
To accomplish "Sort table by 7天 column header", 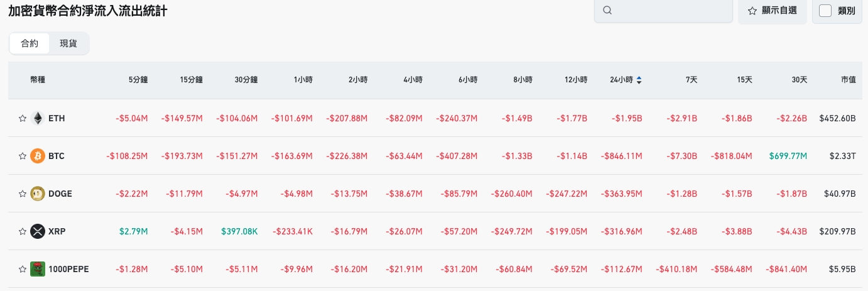I will point(691,80).
